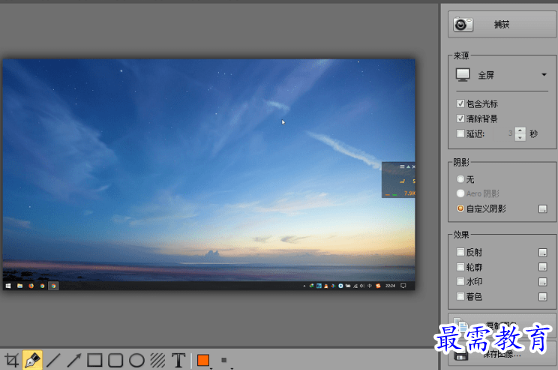Click the monitor icon in the source box

463,75
